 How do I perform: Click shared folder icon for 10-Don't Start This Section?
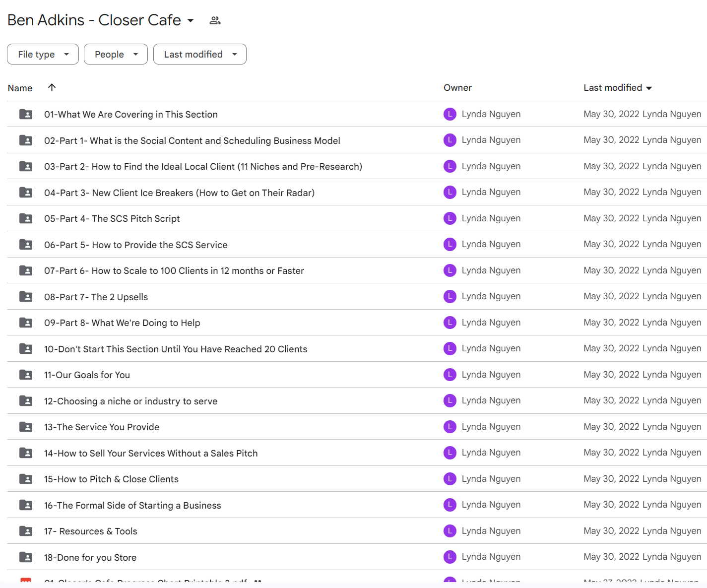pos(26,349)
